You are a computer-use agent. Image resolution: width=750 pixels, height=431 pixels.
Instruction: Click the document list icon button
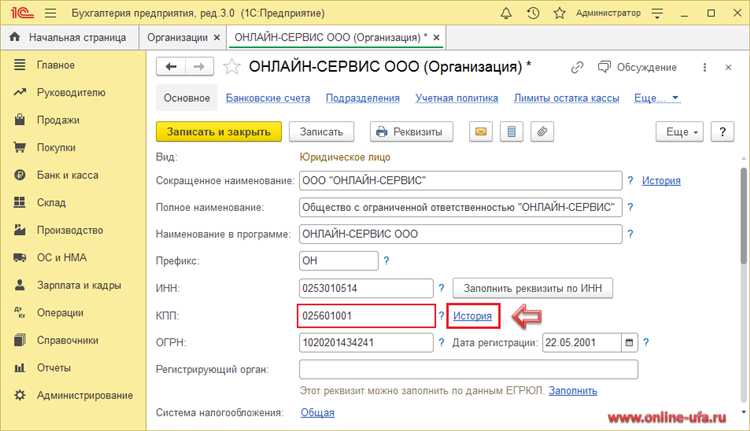[x=511, y=132]
